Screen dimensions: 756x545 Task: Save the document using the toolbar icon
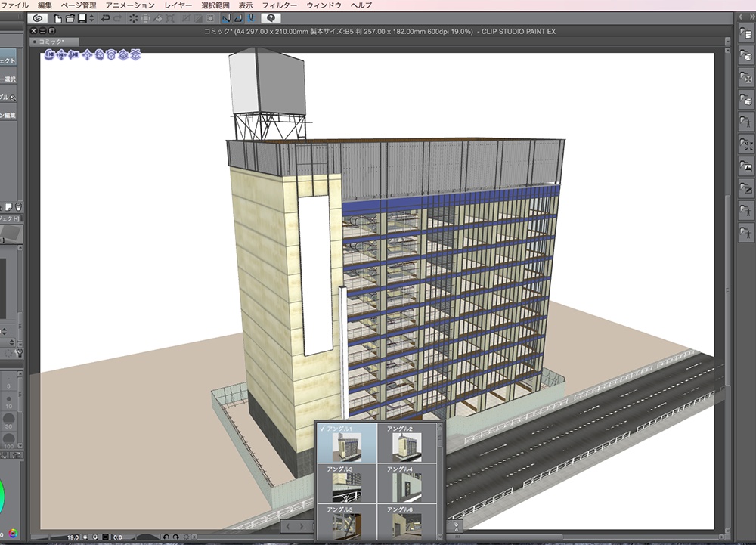[x=82, y=18]
